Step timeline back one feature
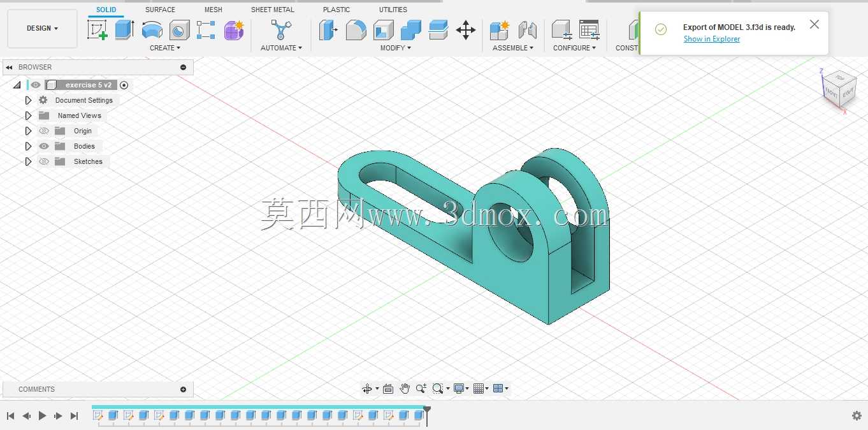 [x=26, y=415]
